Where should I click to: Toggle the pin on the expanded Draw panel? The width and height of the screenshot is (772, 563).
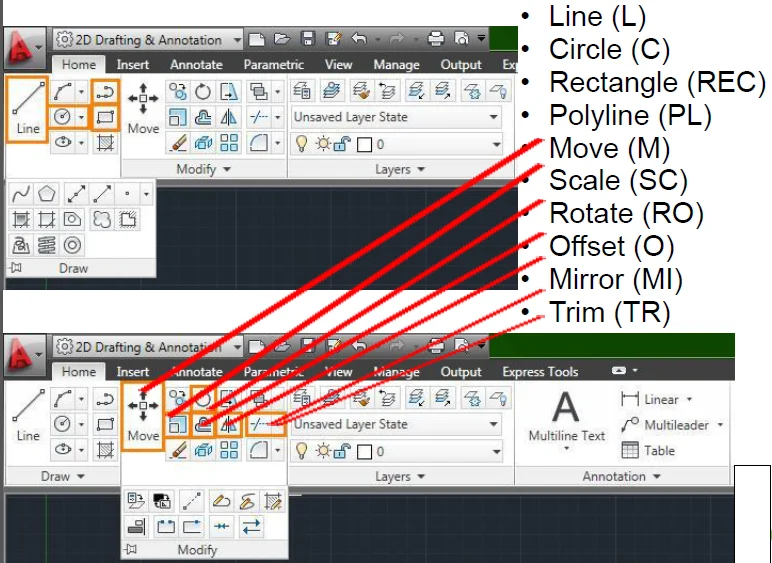16,268
